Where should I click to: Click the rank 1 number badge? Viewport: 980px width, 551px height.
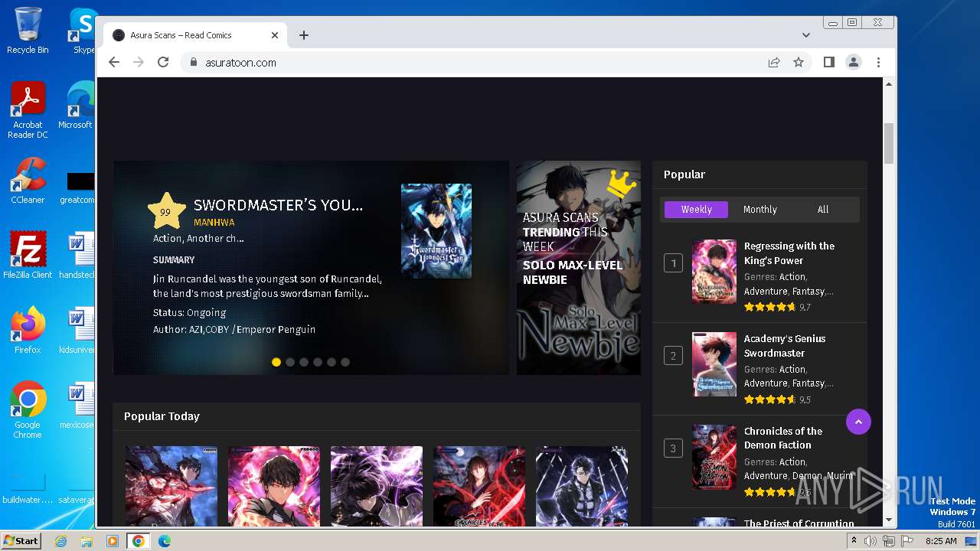(673, 263)
